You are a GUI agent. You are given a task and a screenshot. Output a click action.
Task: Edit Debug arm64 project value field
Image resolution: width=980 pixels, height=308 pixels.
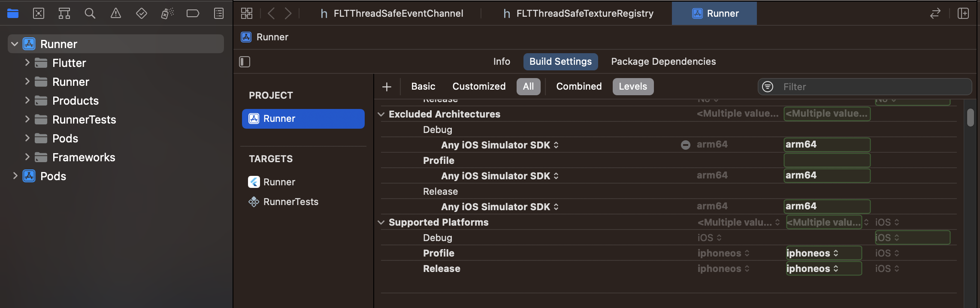(x=827, y=145)
